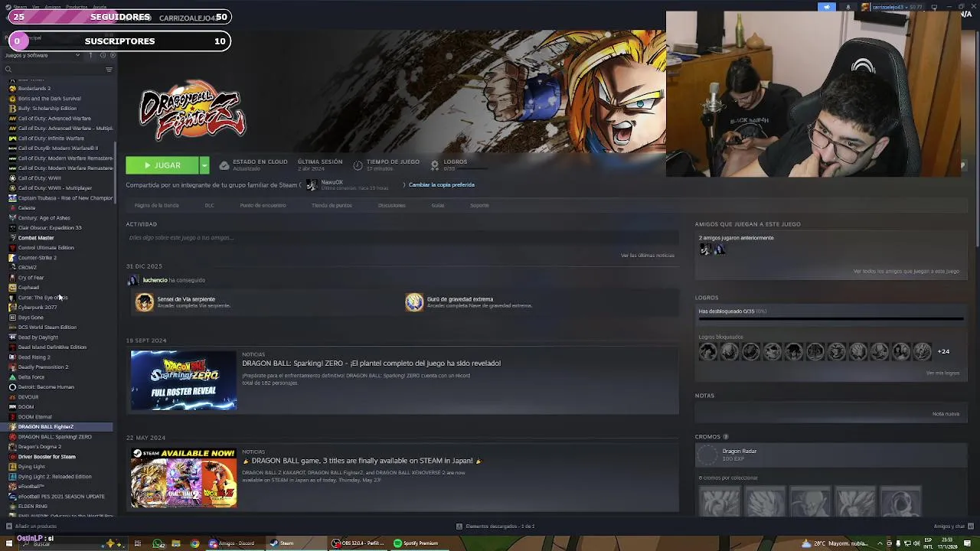Click the Cuphead game icon

click(12, 288)
